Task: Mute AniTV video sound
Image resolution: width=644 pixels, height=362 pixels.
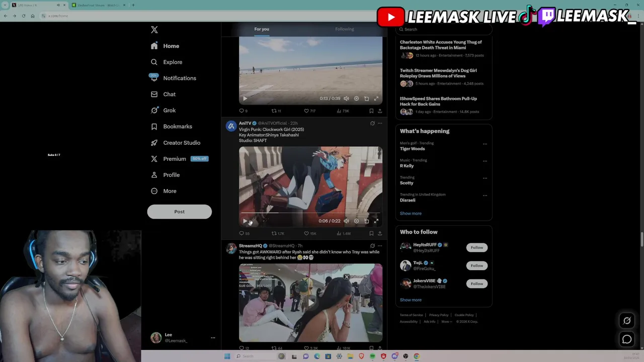Action: point(346,221)
